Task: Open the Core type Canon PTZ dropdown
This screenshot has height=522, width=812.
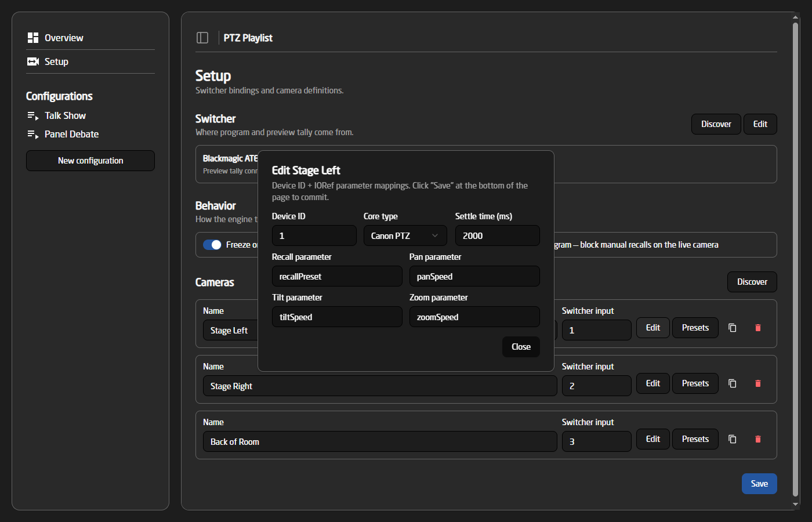Action: (x=405, y=235)
